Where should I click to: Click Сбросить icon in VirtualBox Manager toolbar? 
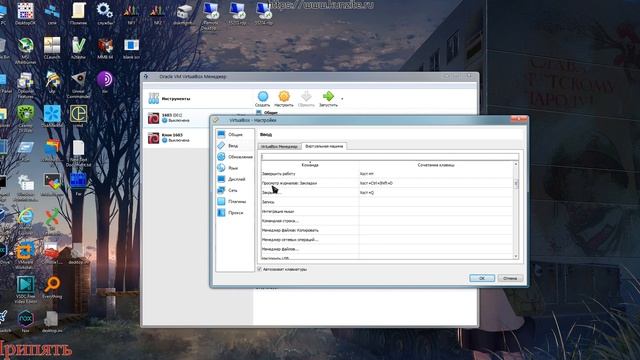(x=306, y=99)
